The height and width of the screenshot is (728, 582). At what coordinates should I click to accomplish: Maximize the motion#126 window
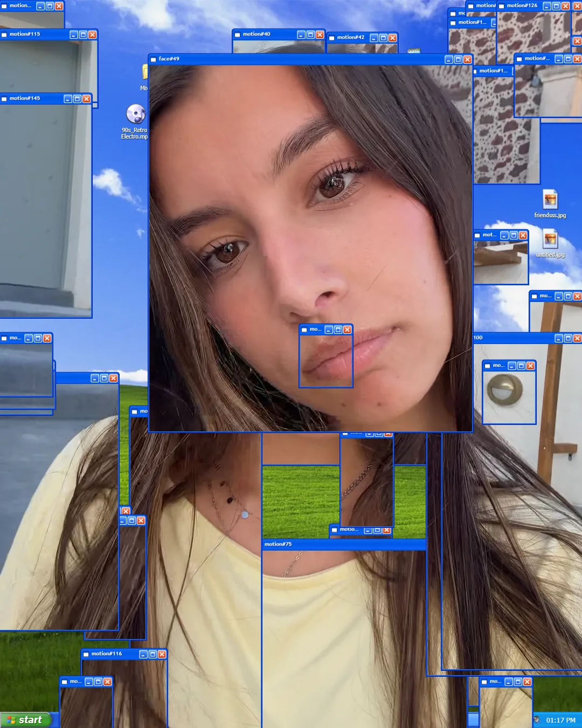click(x=556, y=6)
